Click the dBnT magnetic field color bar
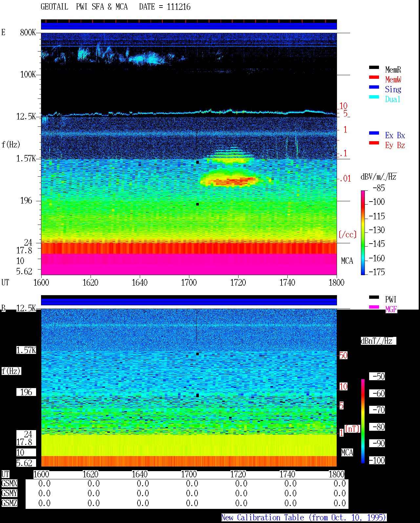420x523 pixels. [363, 421]
